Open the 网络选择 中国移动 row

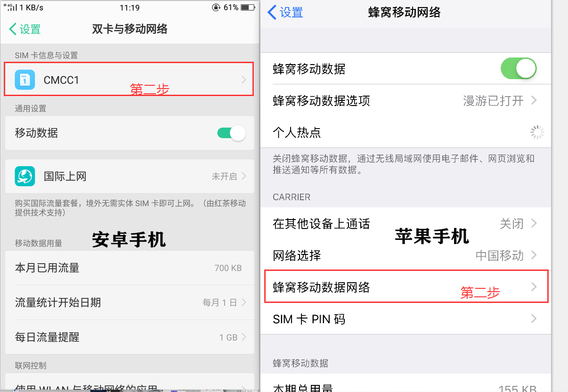[406, 255]
